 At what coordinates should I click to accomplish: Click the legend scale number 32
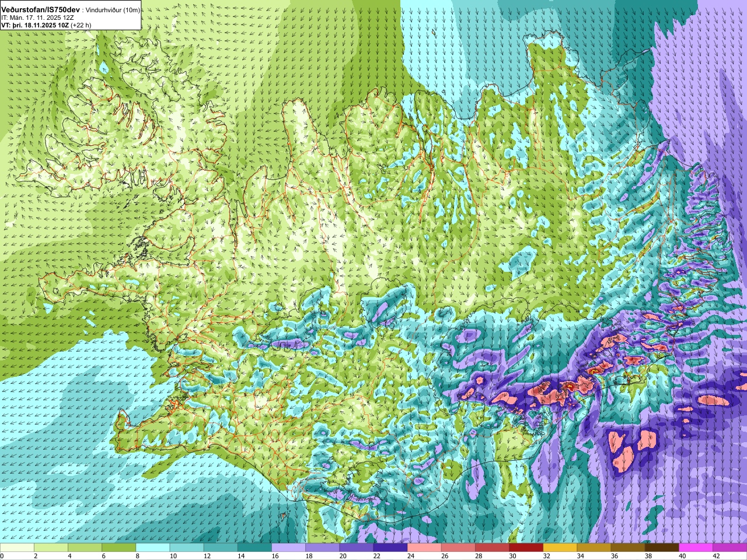coord(547,556)
